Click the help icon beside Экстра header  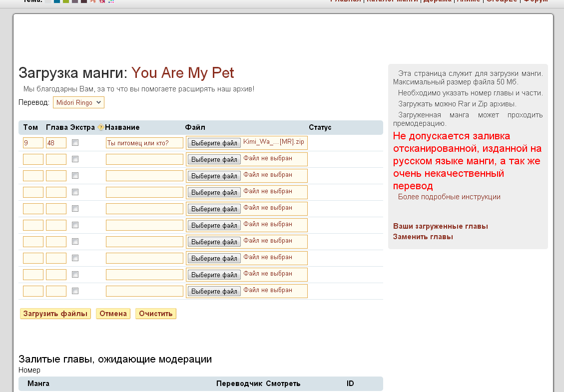(x=101, y=127)
